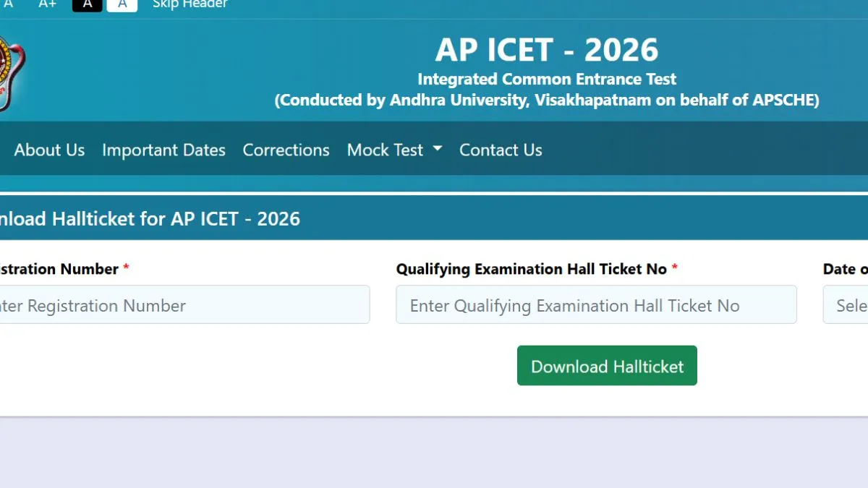The height and width of the screenshot is (488, 868).
Task: Expand the Mock Test dropdown menu
Action: (x=386, y=150)
